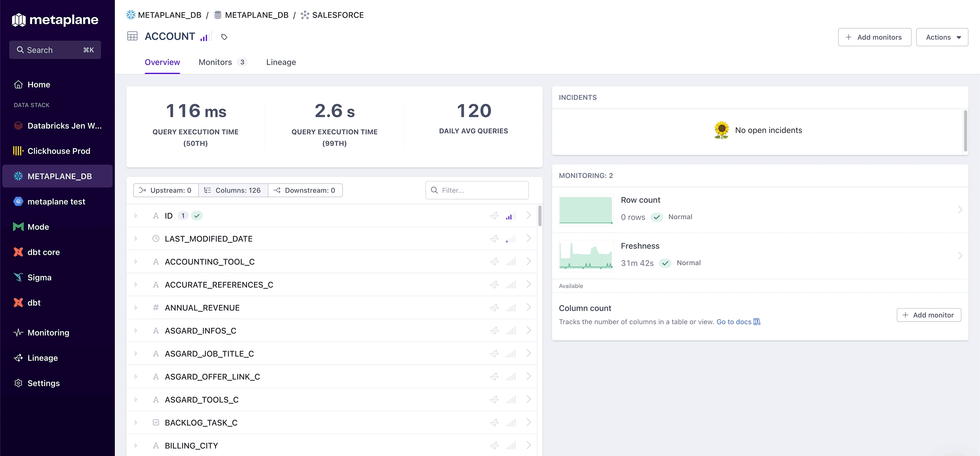Switch to the Lineage tab
Screen dimensions: 980x456
click(x=281, y=62)
